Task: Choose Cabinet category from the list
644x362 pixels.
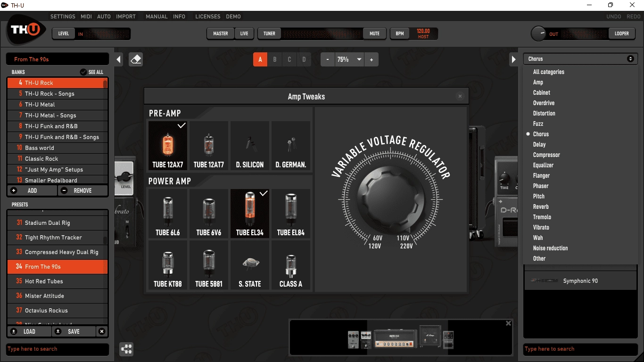Action: [x=542, y=93]
